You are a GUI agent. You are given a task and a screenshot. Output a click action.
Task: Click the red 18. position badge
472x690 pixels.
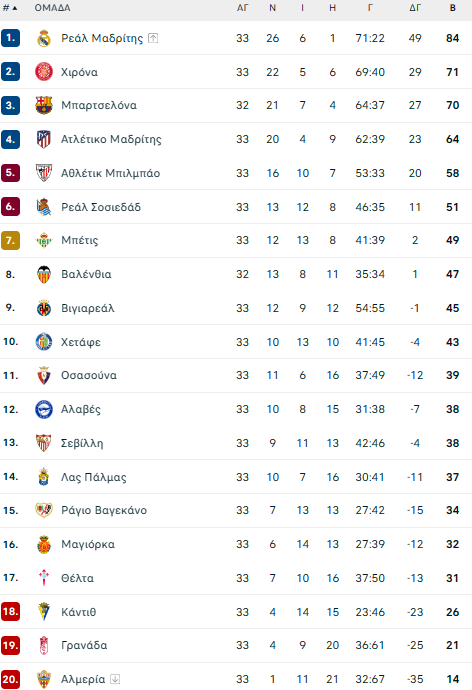(10, 612)
